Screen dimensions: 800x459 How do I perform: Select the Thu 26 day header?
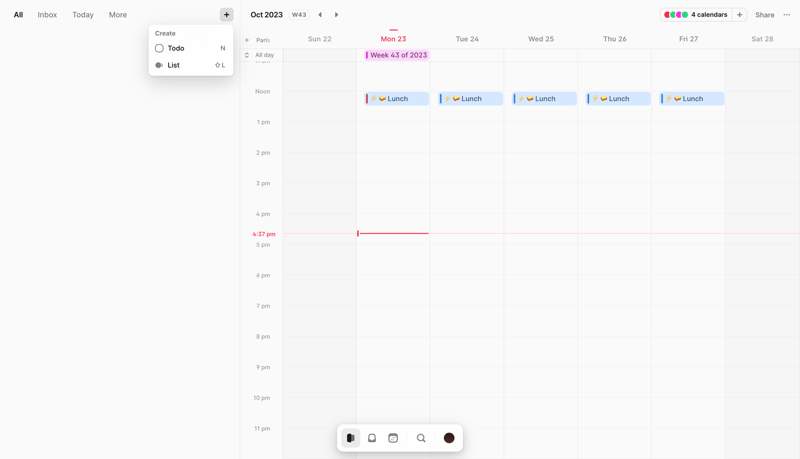(615, 39)
